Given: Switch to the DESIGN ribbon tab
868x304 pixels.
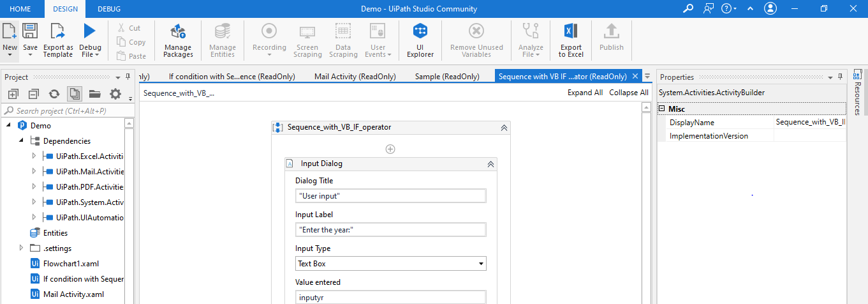Looking at the screenshot, I should tap(66, 9).
